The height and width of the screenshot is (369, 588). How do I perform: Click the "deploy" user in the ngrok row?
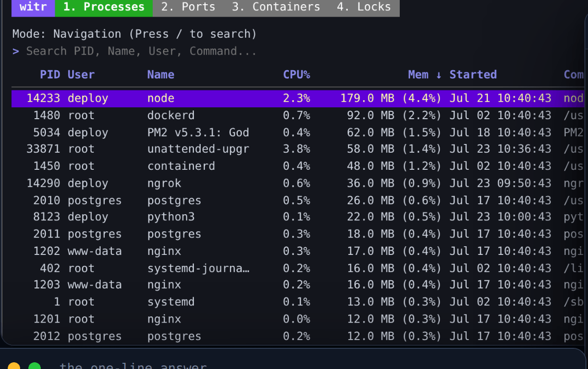coord(88,183)
